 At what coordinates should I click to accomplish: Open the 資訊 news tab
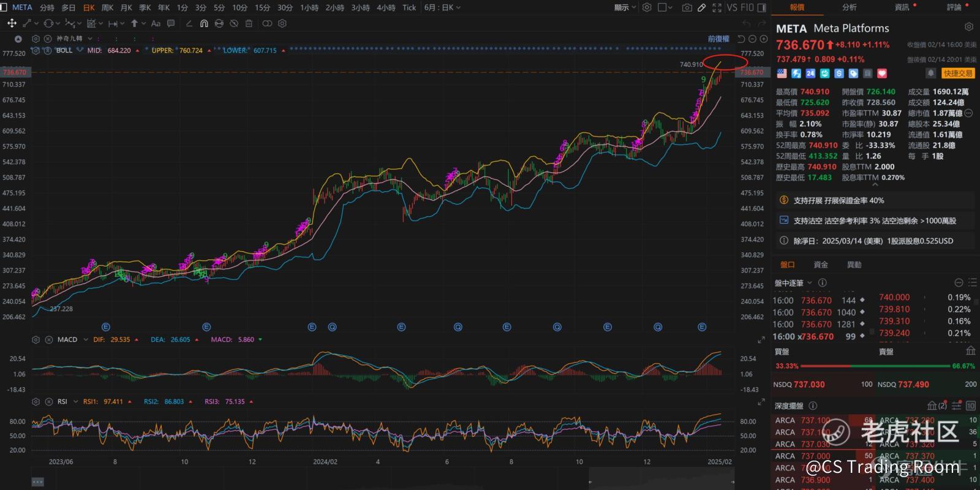[x=902, y=7]
